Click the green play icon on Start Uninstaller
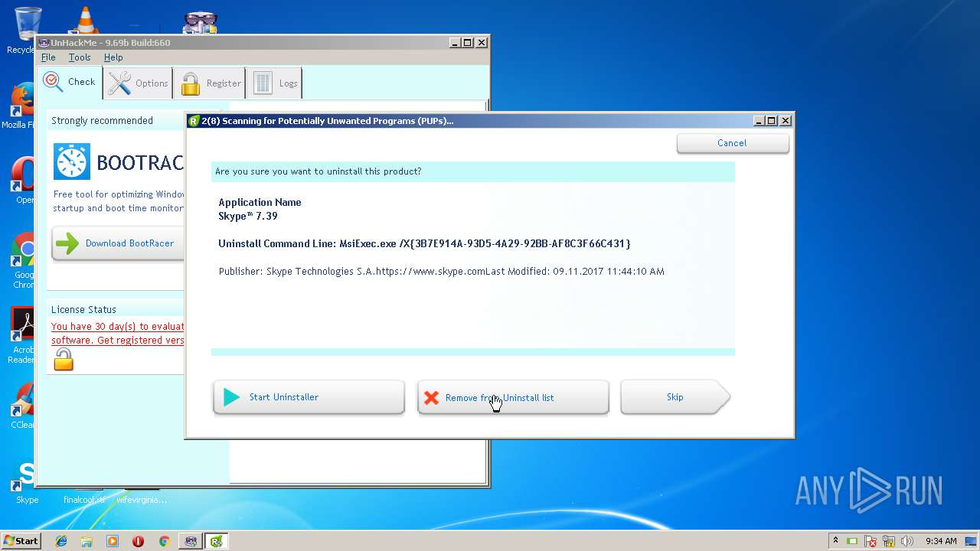The width and height of the screenshot is (980, 551). point(231,397)
